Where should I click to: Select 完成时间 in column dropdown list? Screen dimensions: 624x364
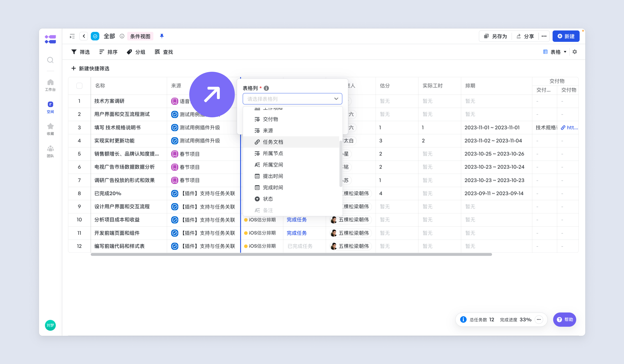(x=291, y=188)
